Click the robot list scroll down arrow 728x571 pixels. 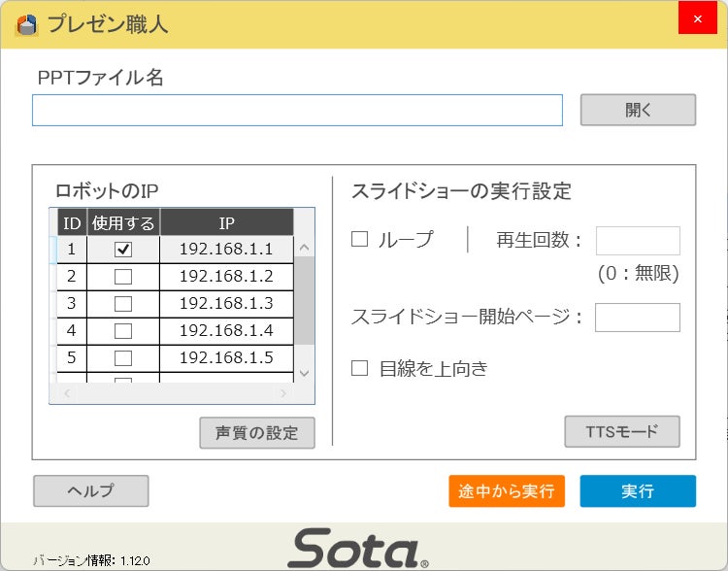coord(304,373)
